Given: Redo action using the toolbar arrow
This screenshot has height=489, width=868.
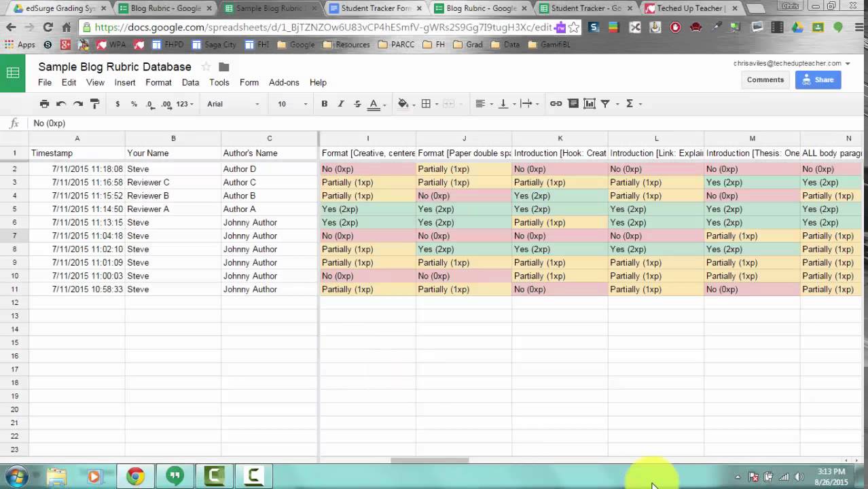Looking at the screenshot, I should (78, 104).
